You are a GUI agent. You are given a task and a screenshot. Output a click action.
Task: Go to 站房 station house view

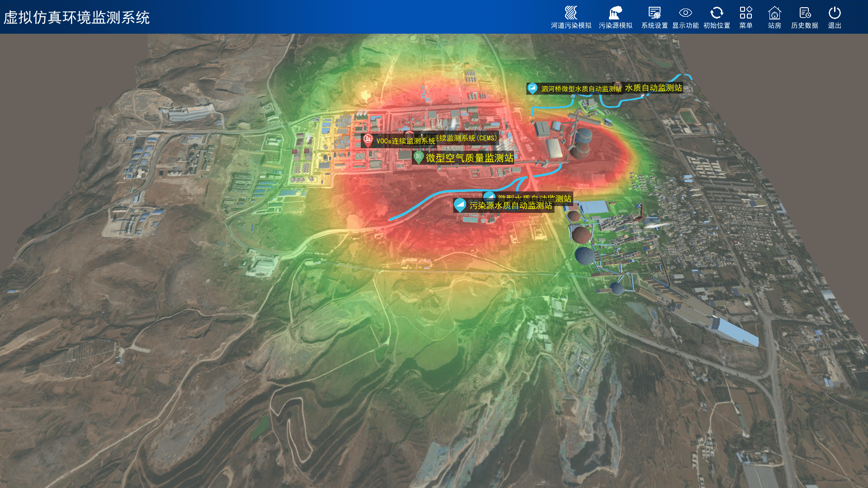pyautogui.click(x=774, y=18)
